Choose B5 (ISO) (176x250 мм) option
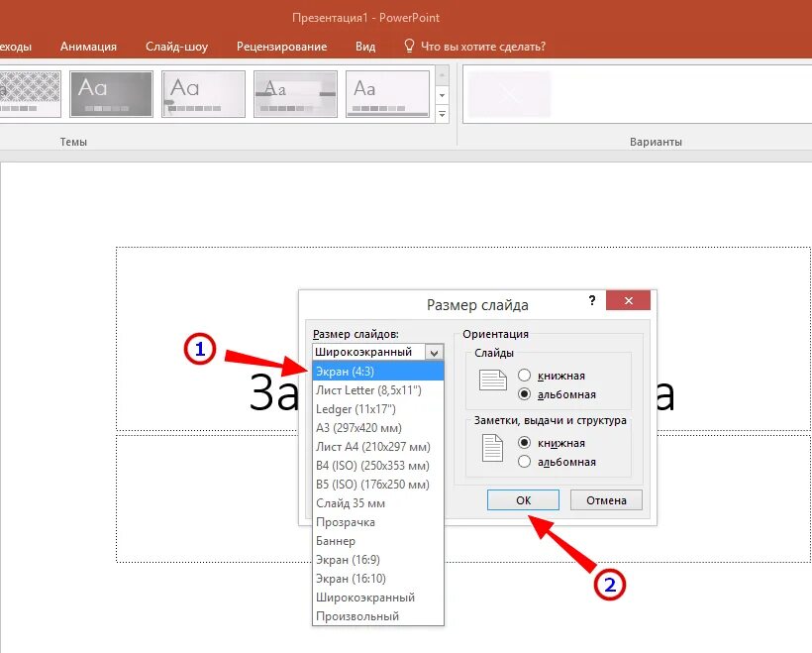 coord(378,484)
